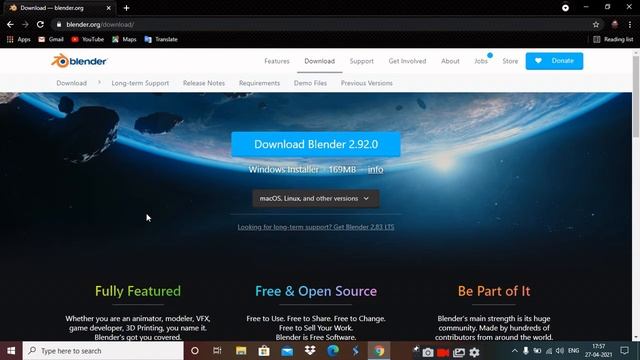Screen dimensions: 640x360
Task: Click the page vertical scrollbar
Action: pyautogui.click(x=636, y=97)
